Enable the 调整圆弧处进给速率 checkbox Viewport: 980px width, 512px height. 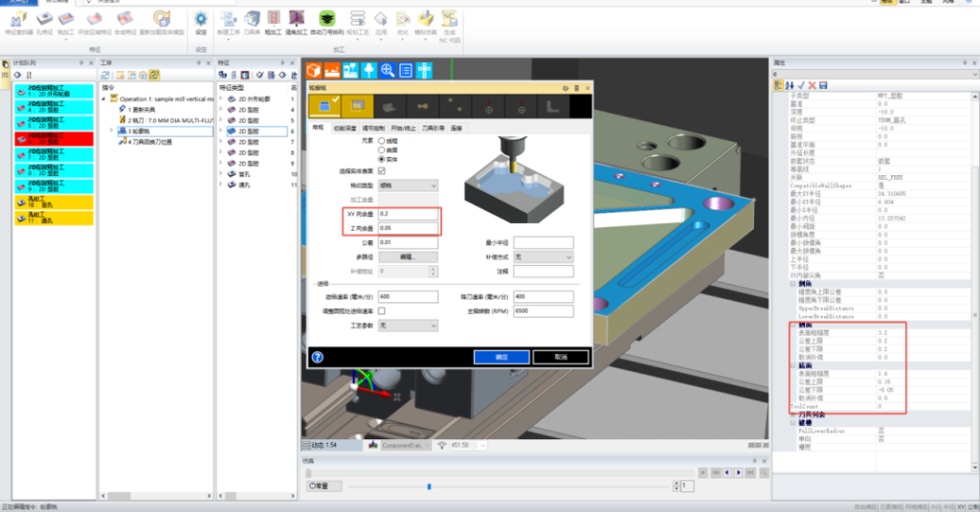point(383,311)
